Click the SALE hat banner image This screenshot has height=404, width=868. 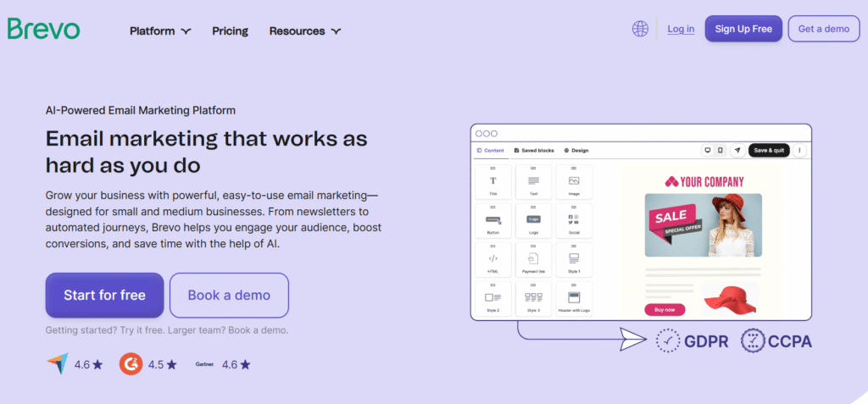tap(703, 224)
